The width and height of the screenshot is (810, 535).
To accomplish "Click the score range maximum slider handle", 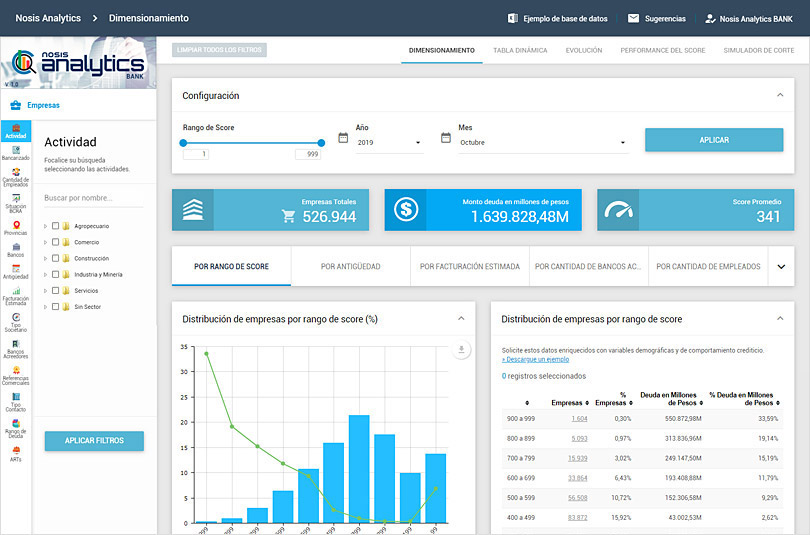I will coord(321,143).
